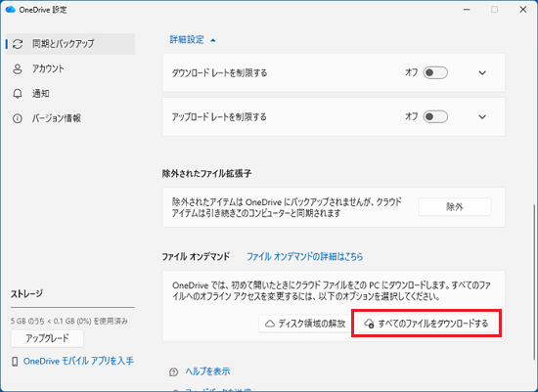The image size is (538, 392).
Task: Open ファイル オンデマンドの詳細はこちら link
Action: pos(304,256)
